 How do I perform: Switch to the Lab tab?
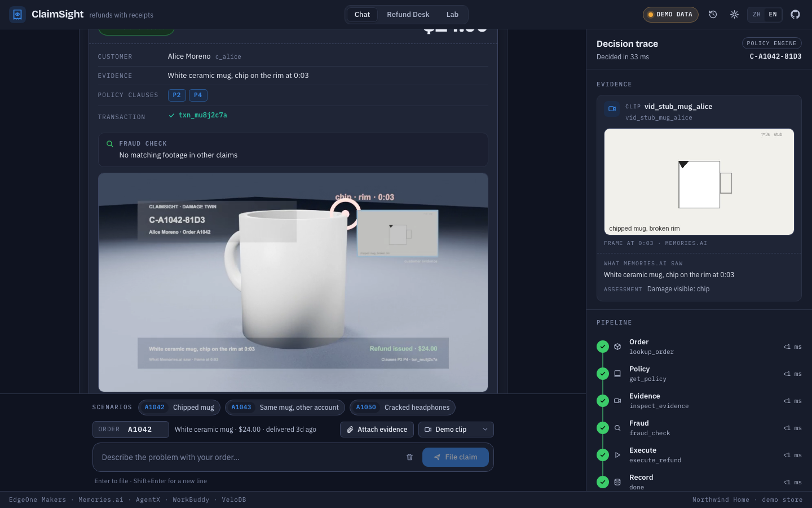point(452,15)
